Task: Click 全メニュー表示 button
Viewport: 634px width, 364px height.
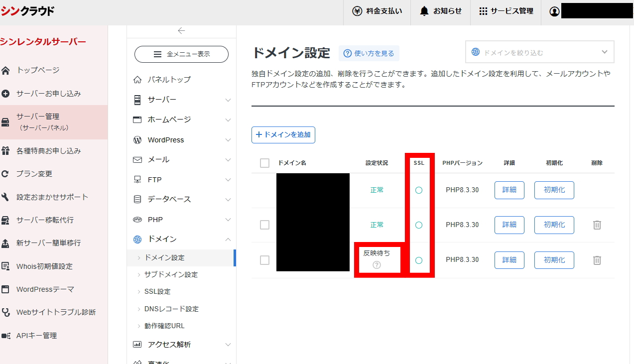Action: point(181,54)
